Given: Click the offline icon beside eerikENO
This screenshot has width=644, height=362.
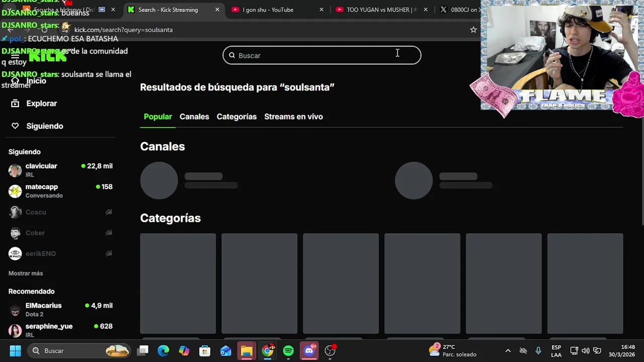Looking at the screenshot, I should tap(109, 253).
